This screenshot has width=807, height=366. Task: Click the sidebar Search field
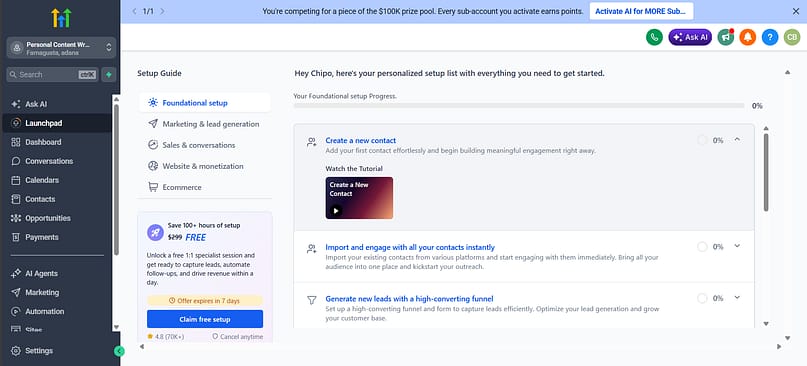52,75
